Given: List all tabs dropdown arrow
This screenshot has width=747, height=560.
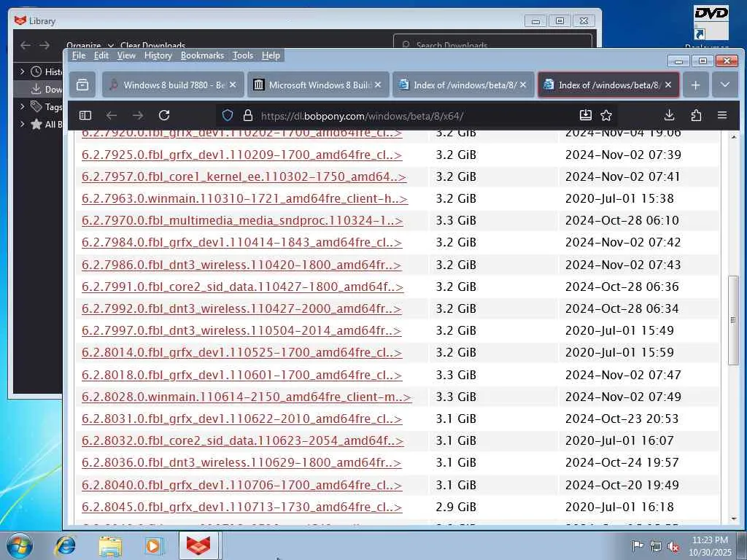Looking at the screenshot, I should coord(725,85).
